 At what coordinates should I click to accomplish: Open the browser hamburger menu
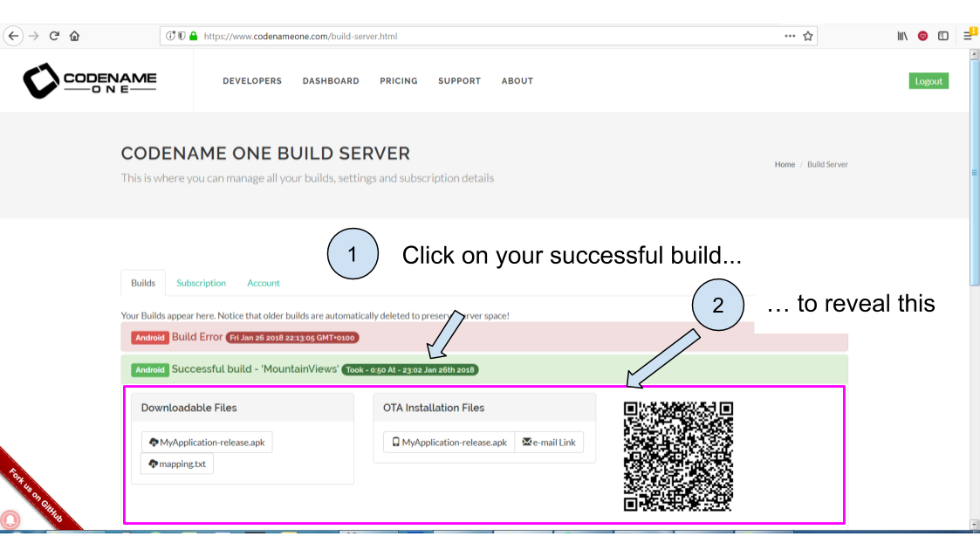point(968,37)
